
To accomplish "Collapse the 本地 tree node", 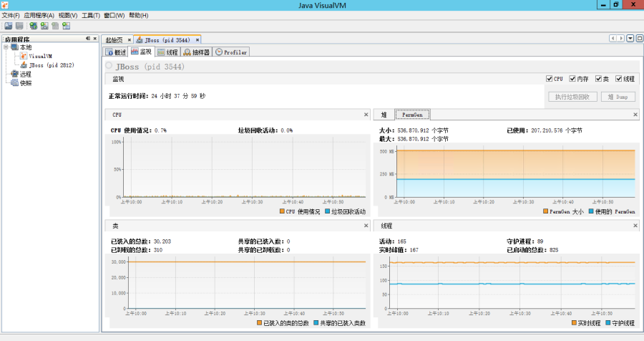I will point(6,47).
